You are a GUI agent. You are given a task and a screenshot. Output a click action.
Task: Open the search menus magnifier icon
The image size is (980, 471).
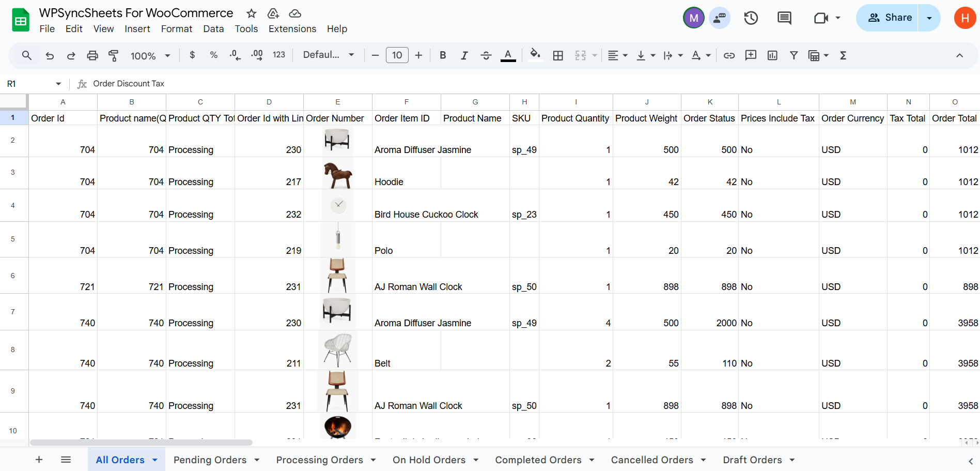[27, 55]
